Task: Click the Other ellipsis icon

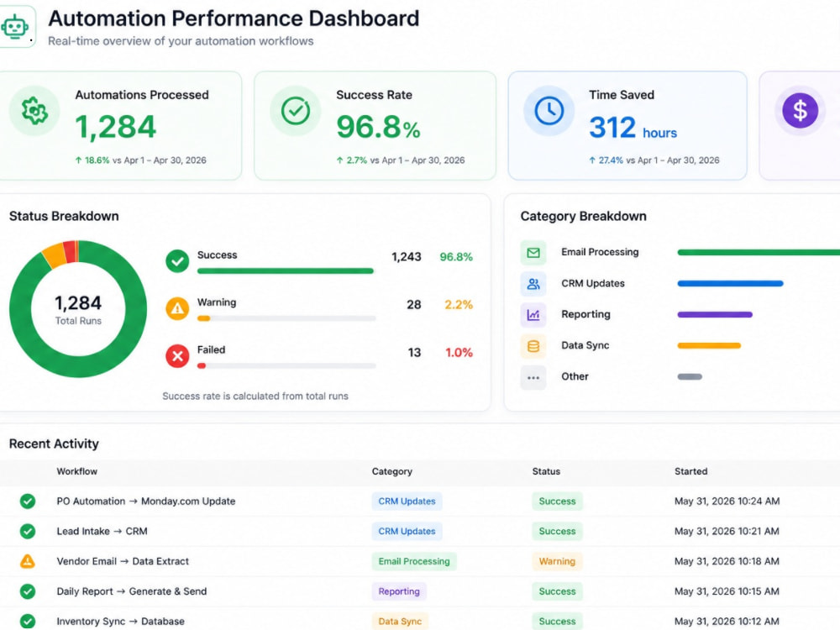Action: coord(533,377)
